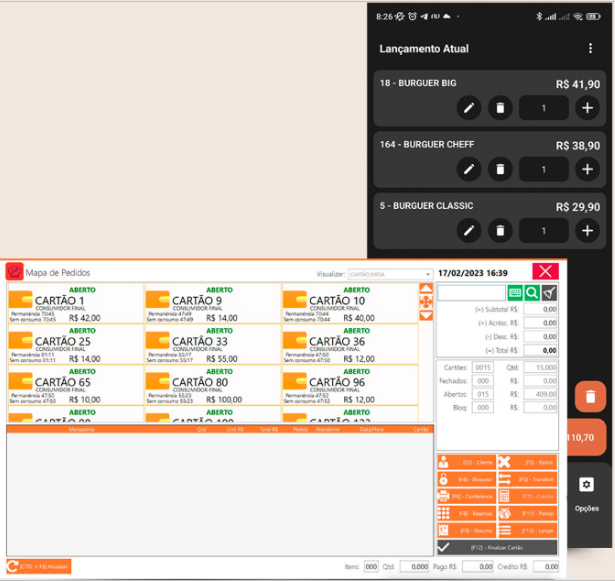Tap the orange trash button in the phone app

tap(590, 396)
